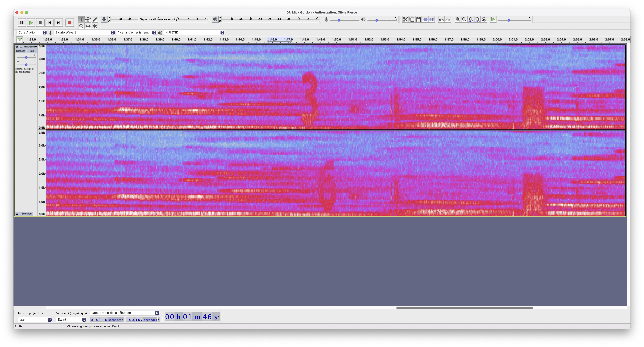Close the track with the X button

tap(17, 47)
